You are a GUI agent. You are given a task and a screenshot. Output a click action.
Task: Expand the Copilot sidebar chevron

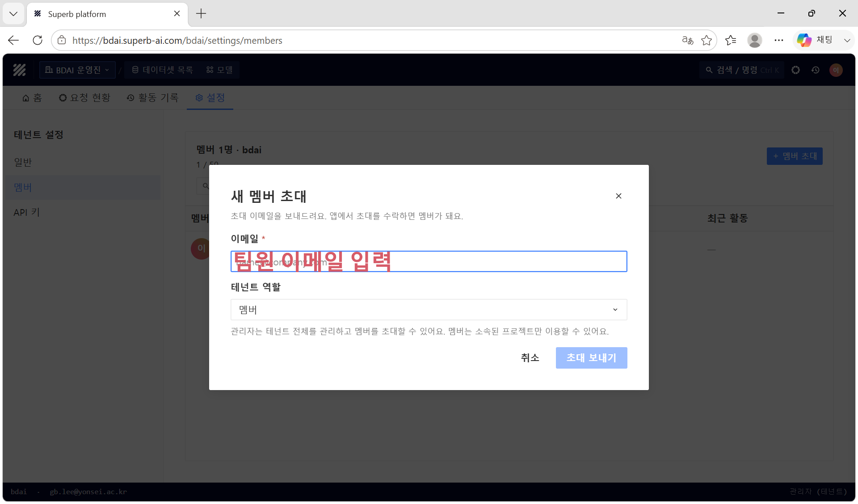click(x=847, y=40)
